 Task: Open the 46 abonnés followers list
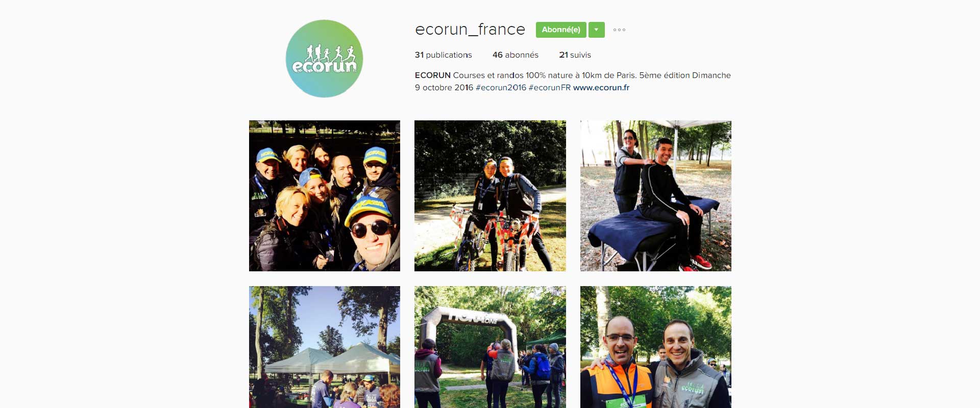[516, 55]
